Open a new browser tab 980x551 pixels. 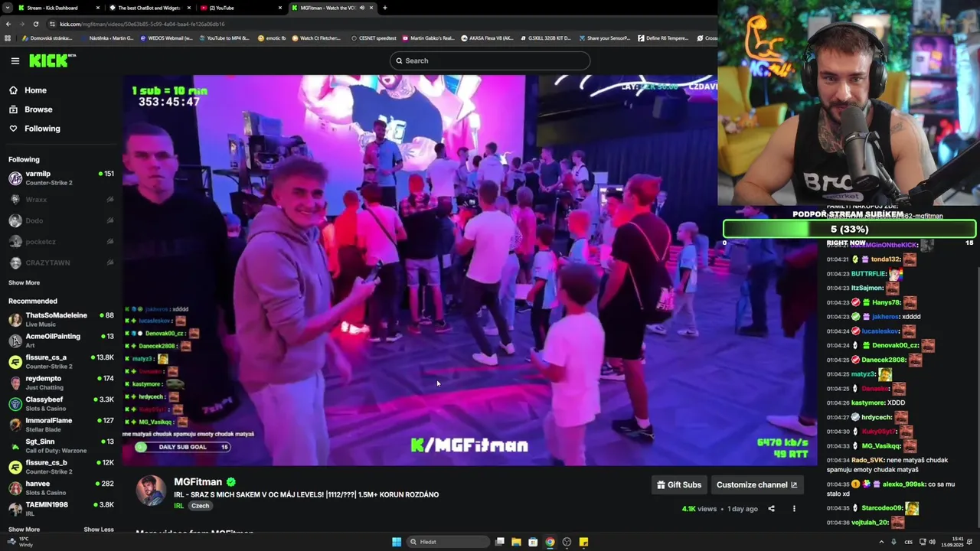click(384, 8)
